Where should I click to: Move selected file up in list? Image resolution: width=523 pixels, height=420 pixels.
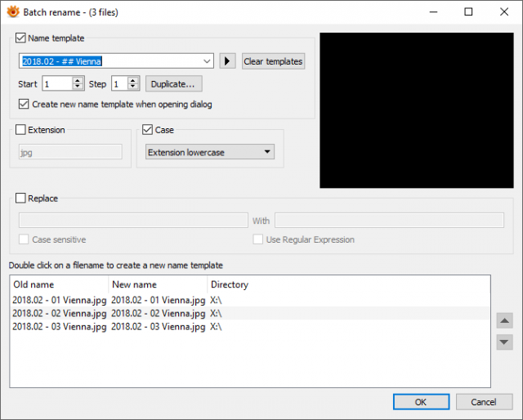click(x=504, y=320)
